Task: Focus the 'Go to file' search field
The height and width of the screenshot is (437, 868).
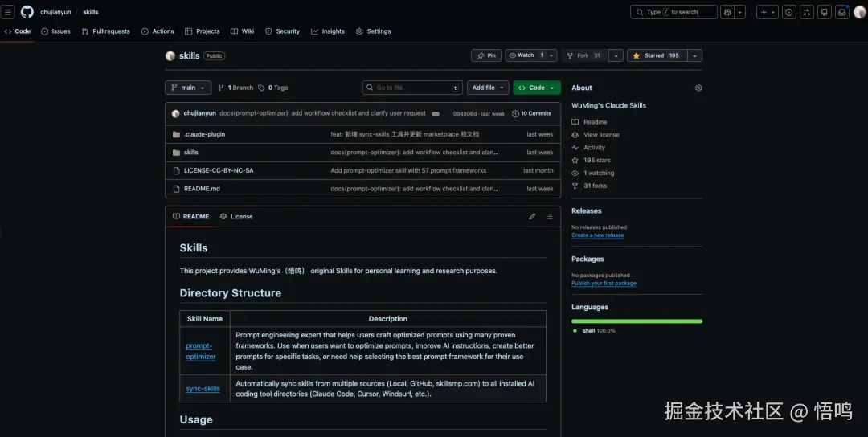Action: [412, 88]
